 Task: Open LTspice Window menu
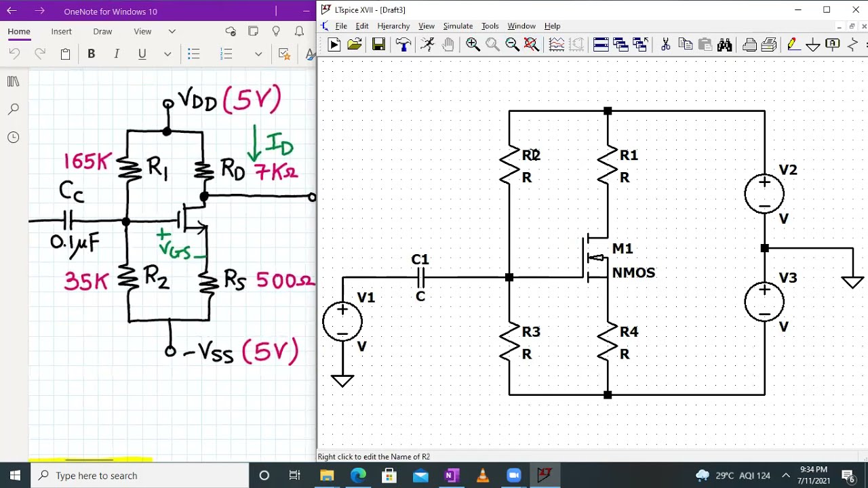point(521,26)
